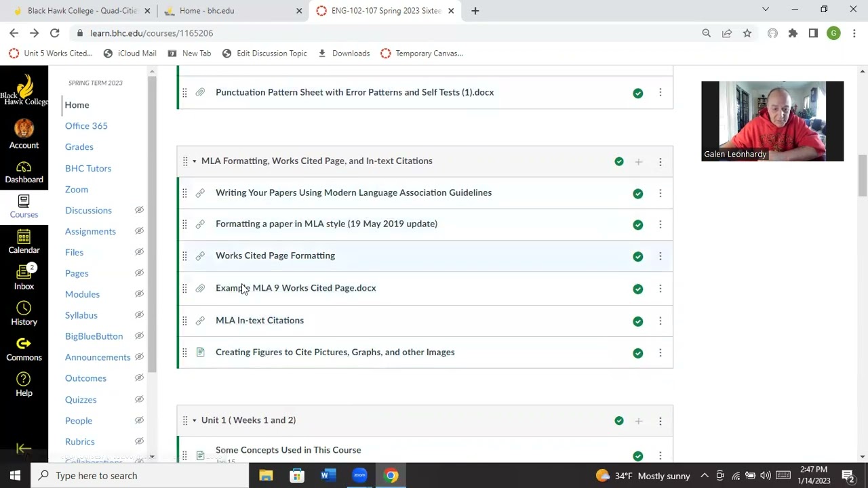The height and width of the screenshot is (488, 868).
Task: Click drag handle of Formatting a paper item
Action: coord(184,224)
